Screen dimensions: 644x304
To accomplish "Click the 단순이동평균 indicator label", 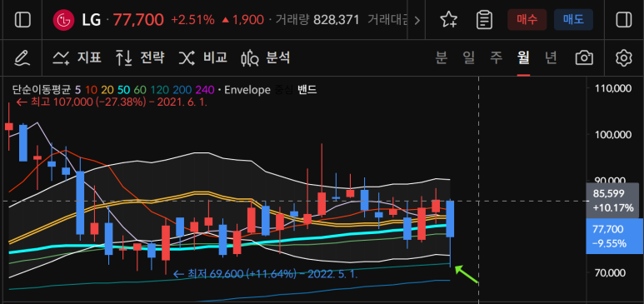I will pos(41,90).
